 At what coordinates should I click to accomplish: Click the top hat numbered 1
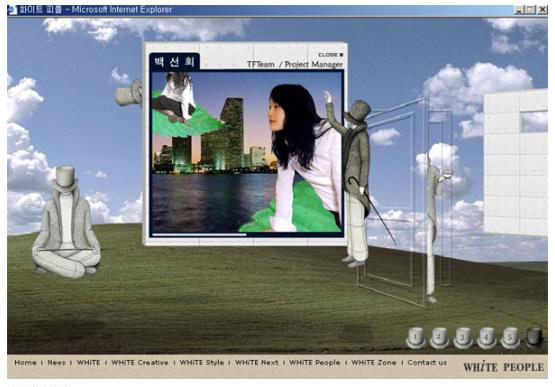(x=416, y=337)
